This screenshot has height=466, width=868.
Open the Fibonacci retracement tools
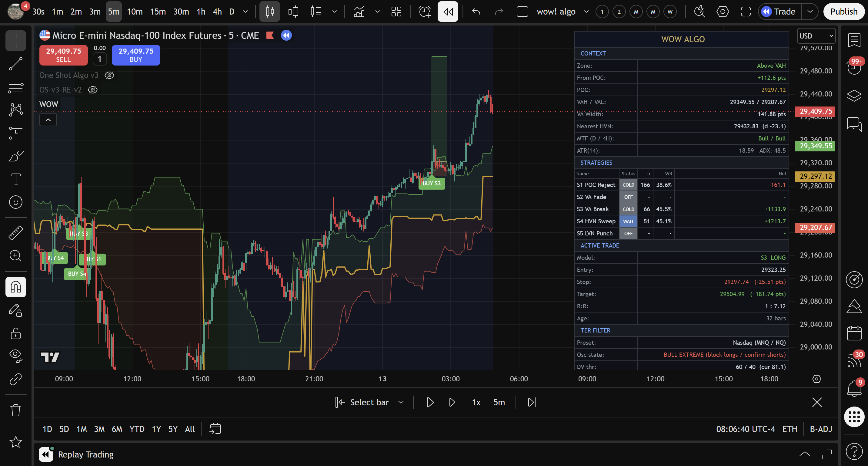pos(15,87)
